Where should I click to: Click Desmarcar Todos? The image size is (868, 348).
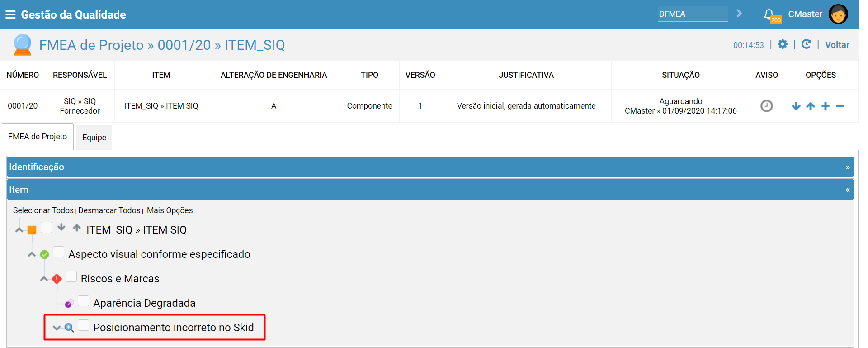(109, 210)
